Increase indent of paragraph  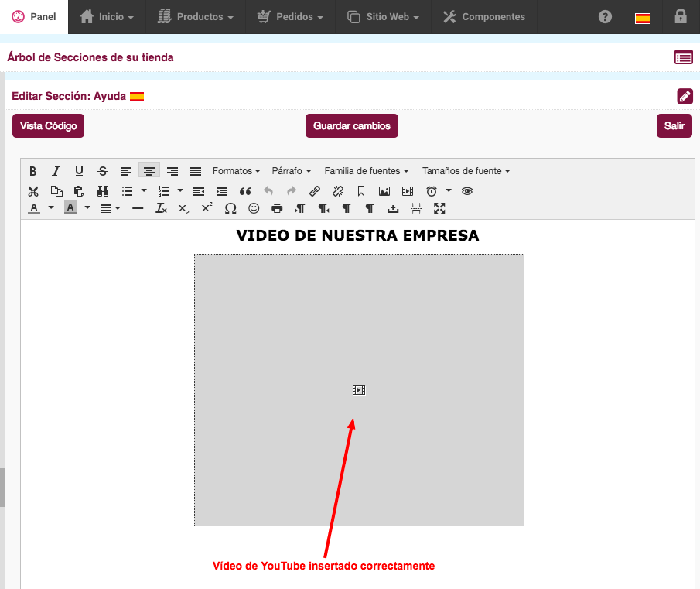[222, 192]
